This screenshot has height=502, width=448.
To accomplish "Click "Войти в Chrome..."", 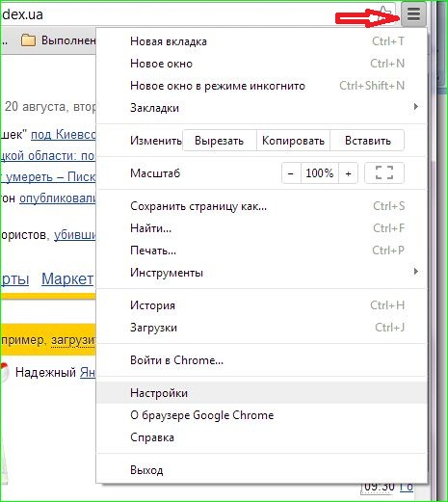I will 262,360.
